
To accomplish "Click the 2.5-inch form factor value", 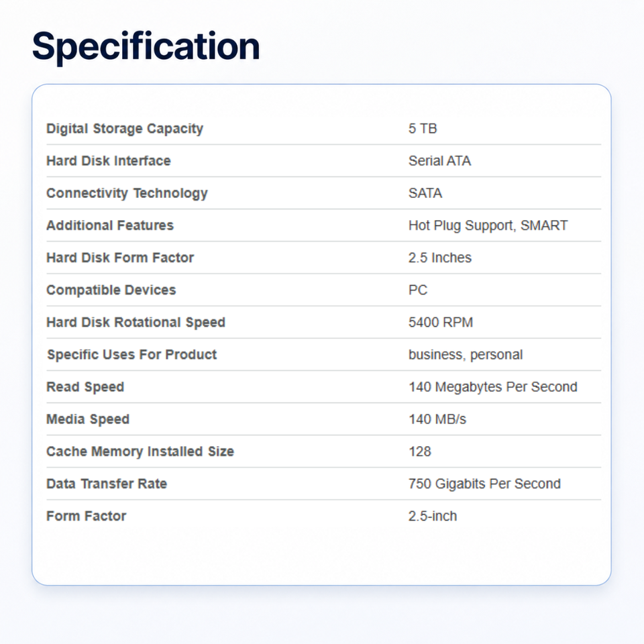I will pyautogui.click(x=433, y=516).
